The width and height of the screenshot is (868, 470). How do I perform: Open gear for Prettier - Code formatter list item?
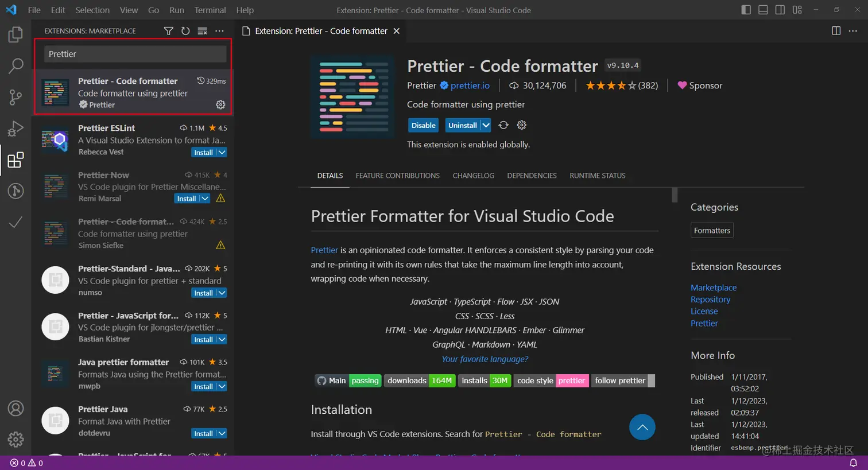[220, 104]
